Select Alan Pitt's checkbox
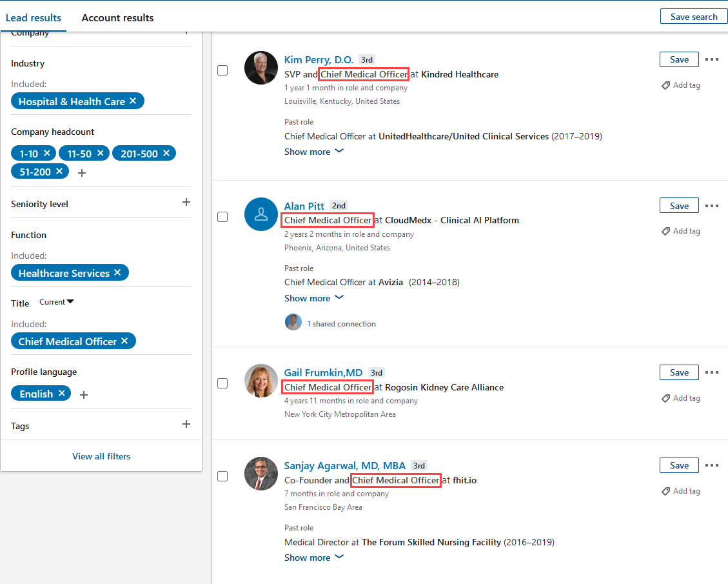 222,217
